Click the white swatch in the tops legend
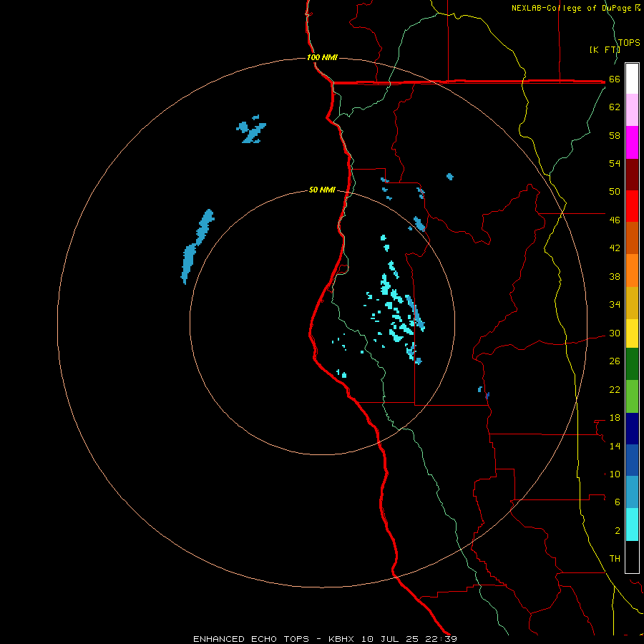The height and width of the screenshot is (644, 644). [632, 79]
